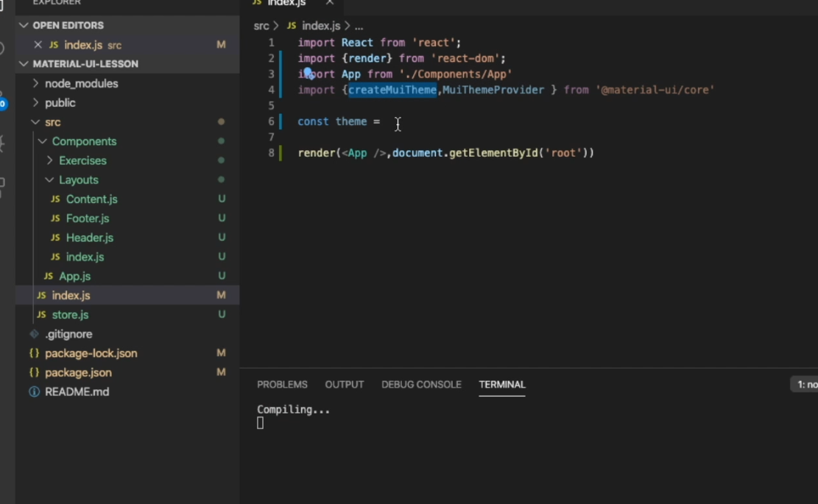
Task: Click the breadcrumb item index.js
Action: click(x=321, y=25)
